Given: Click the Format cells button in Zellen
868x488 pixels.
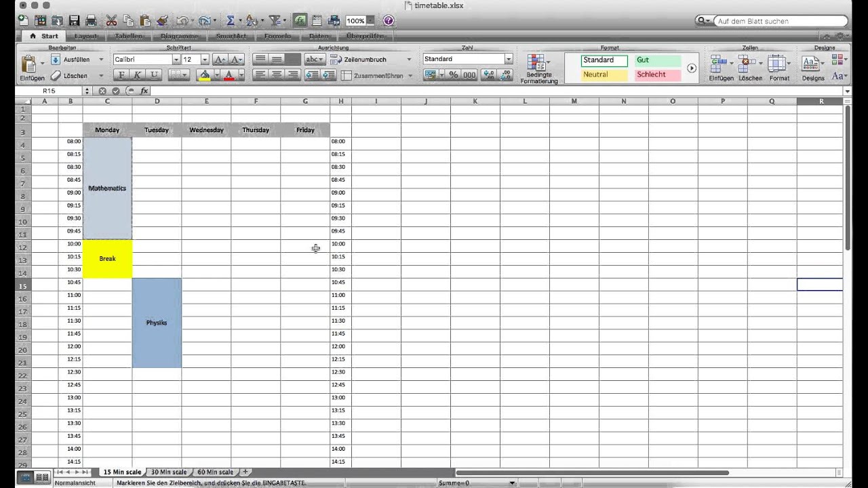Looking at the screenshot, I should 779,68.
